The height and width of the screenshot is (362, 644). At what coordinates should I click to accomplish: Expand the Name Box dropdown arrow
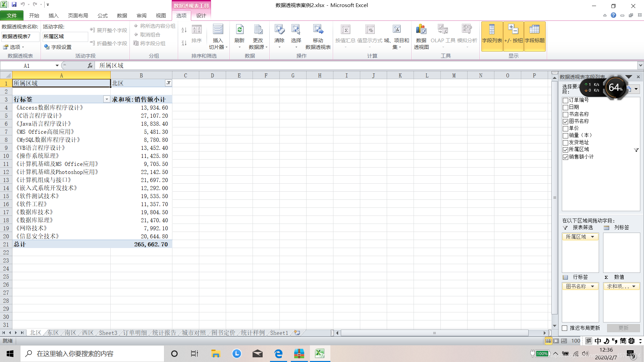point(57,66)
